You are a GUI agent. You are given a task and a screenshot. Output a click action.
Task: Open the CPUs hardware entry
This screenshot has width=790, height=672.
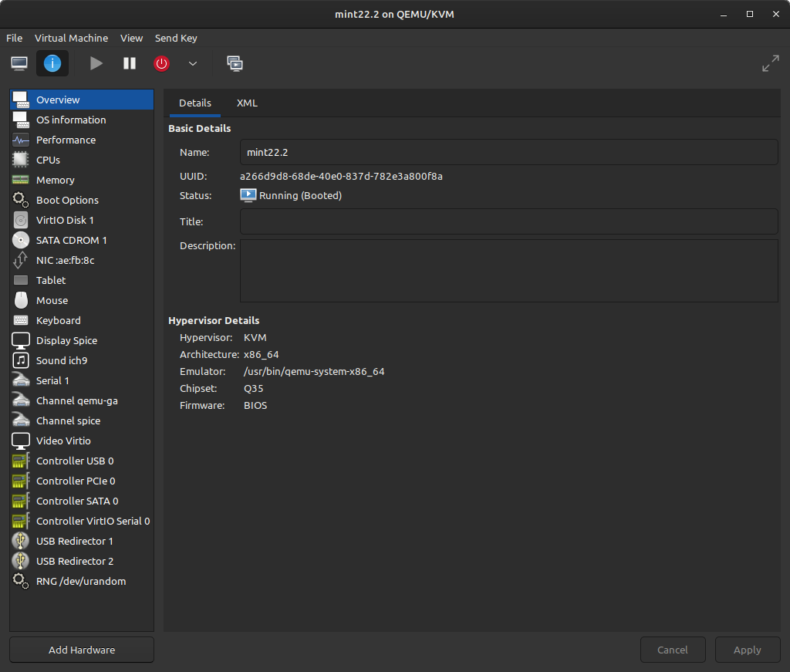[x=82, y=160]
